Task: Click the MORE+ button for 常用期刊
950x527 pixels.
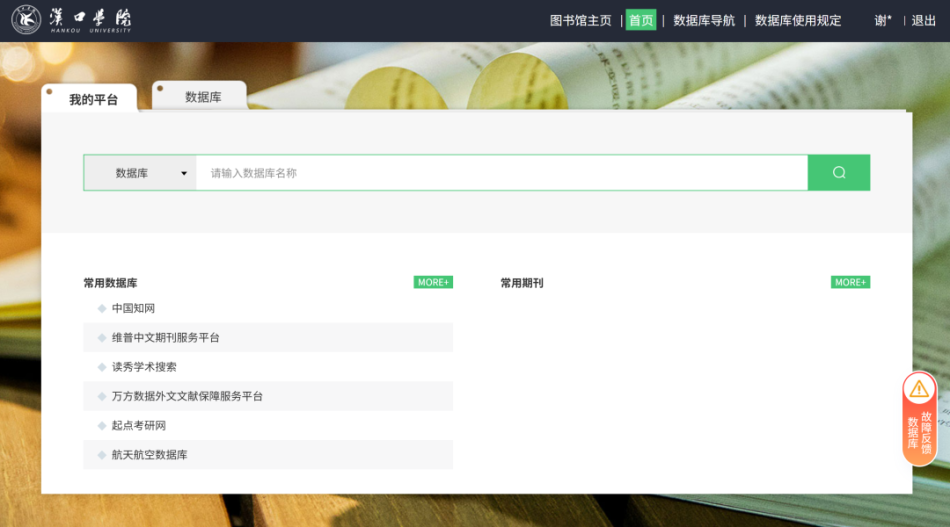Action: point(850,283)
